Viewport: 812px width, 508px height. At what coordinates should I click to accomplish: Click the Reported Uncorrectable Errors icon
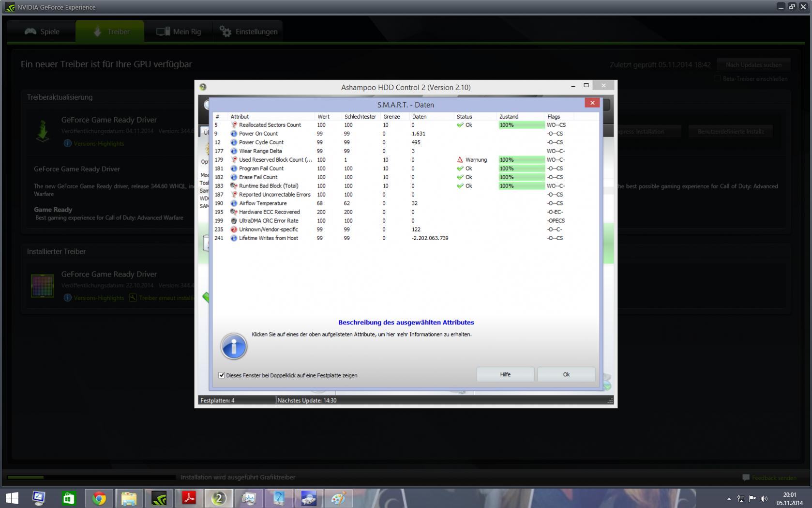click(234, 195)
